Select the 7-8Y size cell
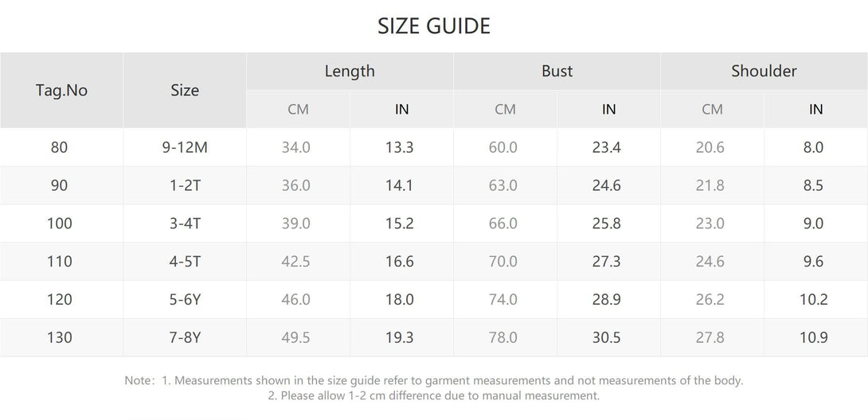The image size is (868, 420). tap(185, 338)
